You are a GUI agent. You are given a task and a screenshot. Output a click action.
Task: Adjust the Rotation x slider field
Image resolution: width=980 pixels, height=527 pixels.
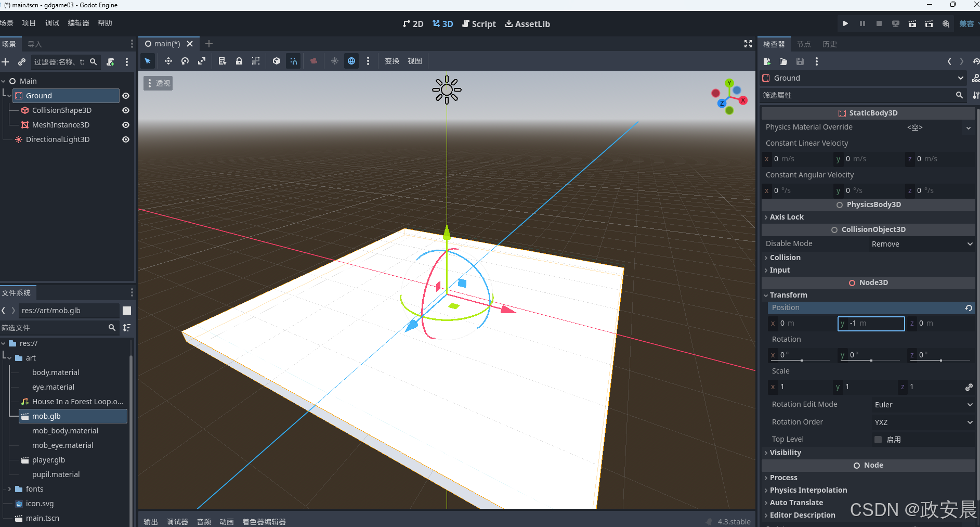[800, 355]
